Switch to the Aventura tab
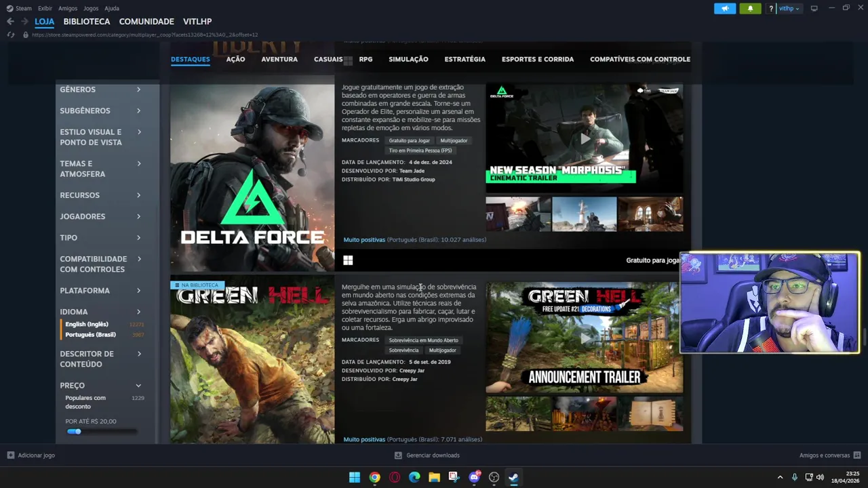The image size is (868, 488). click(279, 59)
